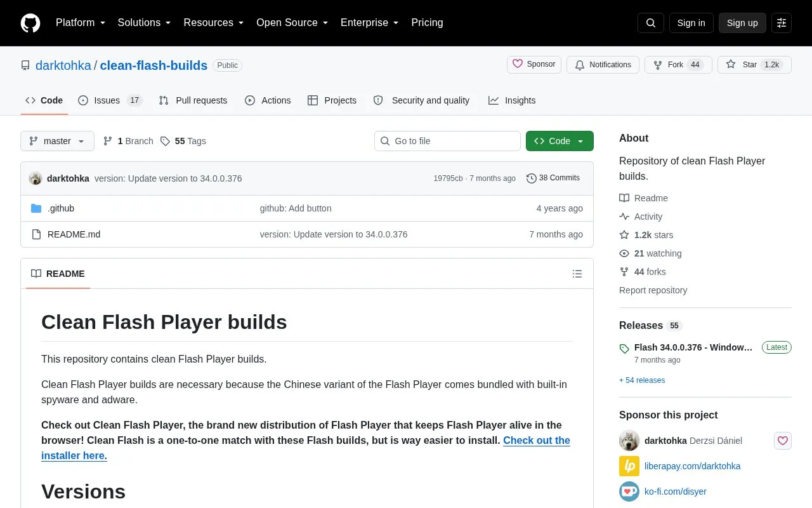Viewport: 812px width, 508px height.
Task: Open the Activity link in About
Action: pyautogui.click(x=641, y=217)
